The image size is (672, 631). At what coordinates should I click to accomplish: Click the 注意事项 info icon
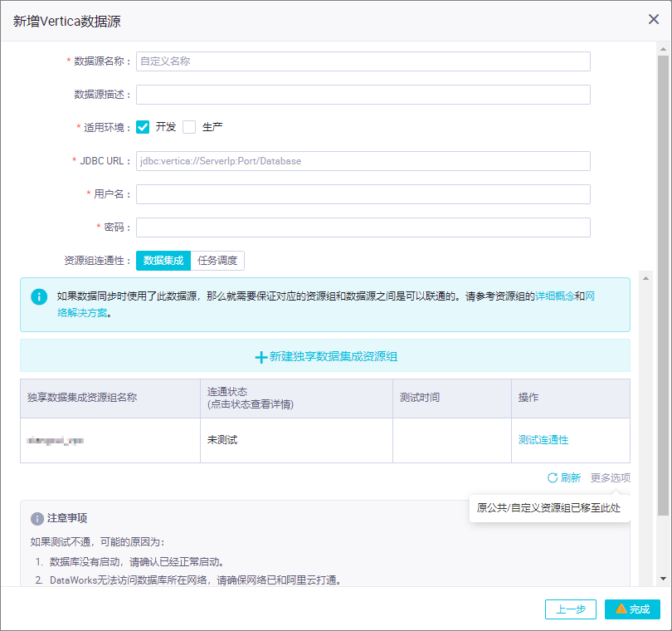pyautogui.click(x=37, y=519)
